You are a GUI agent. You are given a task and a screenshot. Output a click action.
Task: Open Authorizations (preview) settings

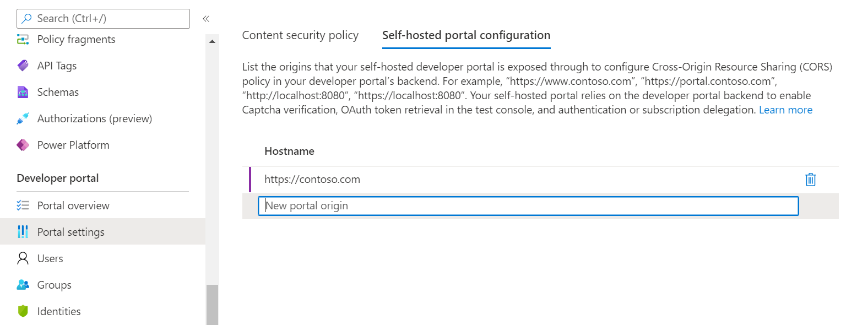coord(94,118)
